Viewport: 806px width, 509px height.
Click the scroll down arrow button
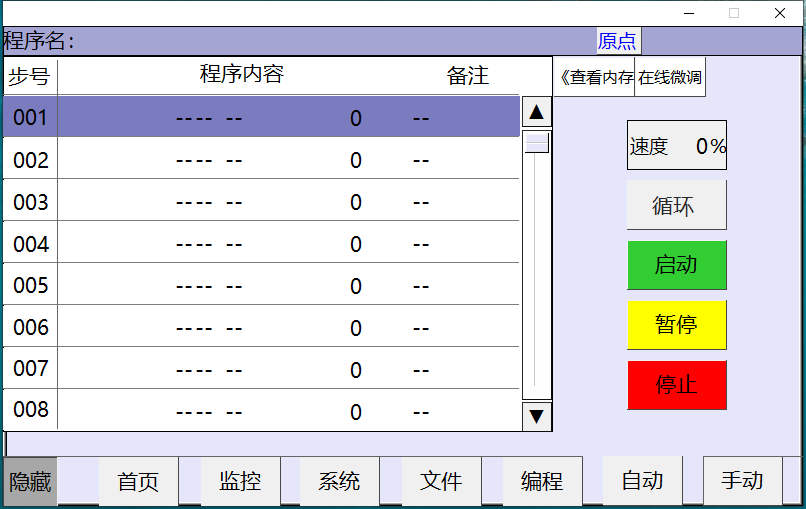tap(537, 415)
